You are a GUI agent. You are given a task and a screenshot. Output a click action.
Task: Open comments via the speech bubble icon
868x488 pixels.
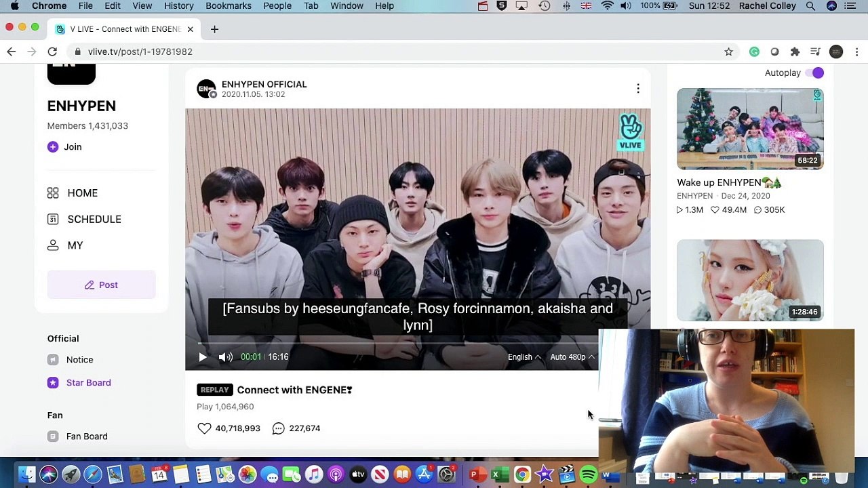(x=278, y=428)
